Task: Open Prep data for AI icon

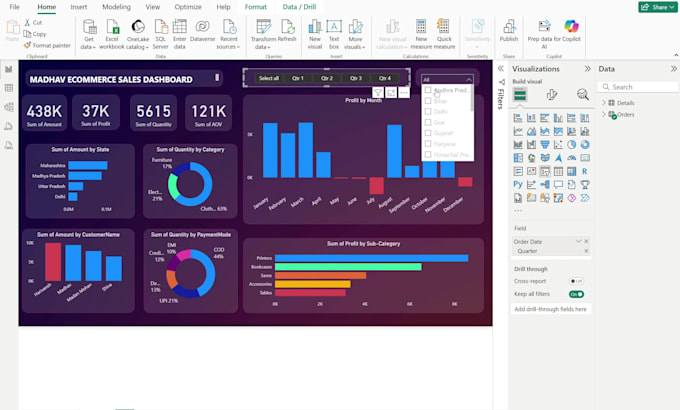Action: pos(544,26)
